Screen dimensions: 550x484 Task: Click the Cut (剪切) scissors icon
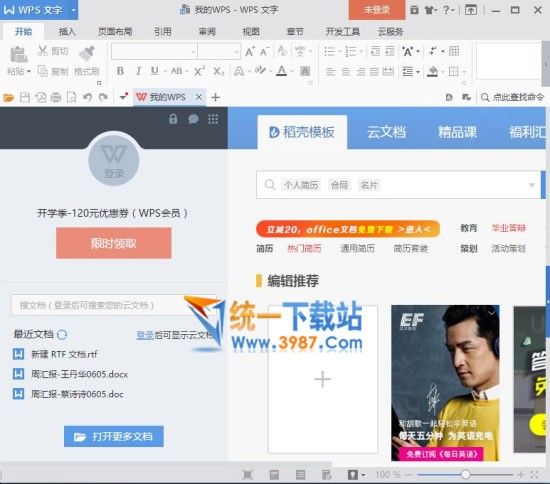point(43,51)
